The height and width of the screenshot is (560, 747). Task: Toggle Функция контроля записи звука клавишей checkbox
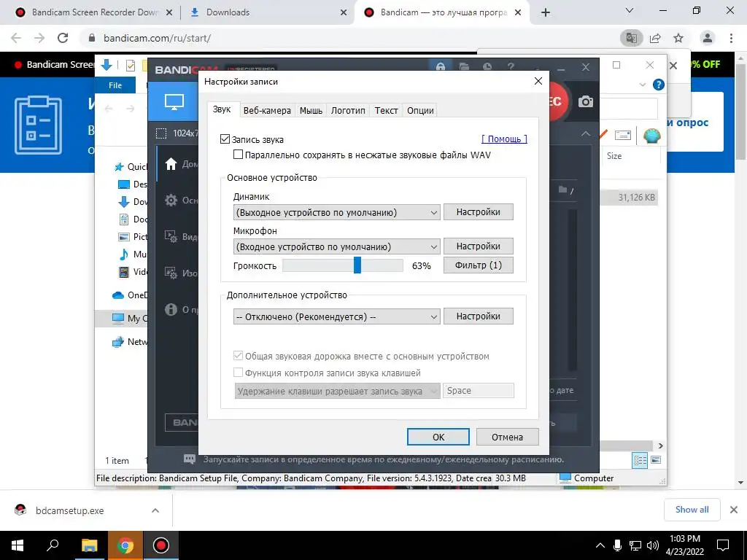point(239,373)
